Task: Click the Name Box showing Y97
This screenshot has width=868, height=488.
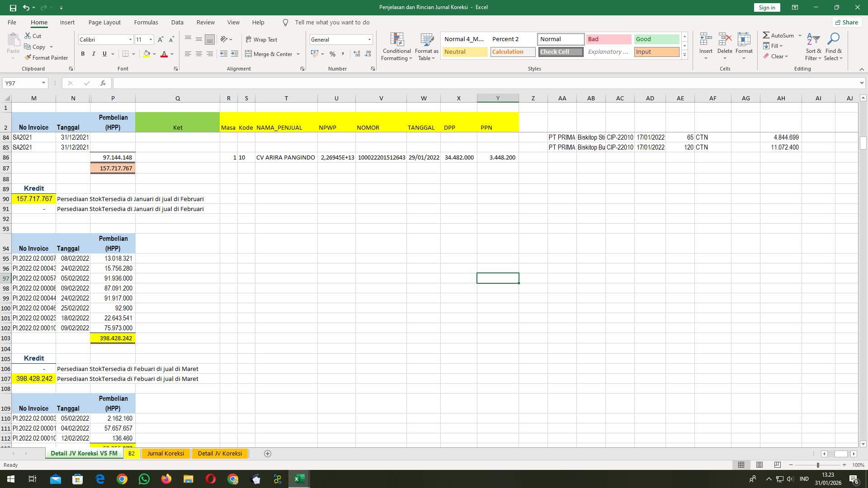Action: (23, 83)
